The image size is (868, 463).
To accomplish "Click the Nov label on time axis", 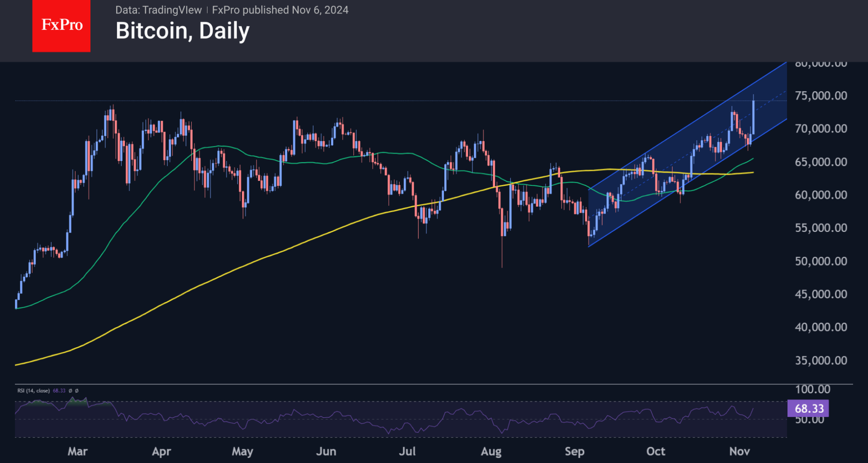I will click(740, 451).
